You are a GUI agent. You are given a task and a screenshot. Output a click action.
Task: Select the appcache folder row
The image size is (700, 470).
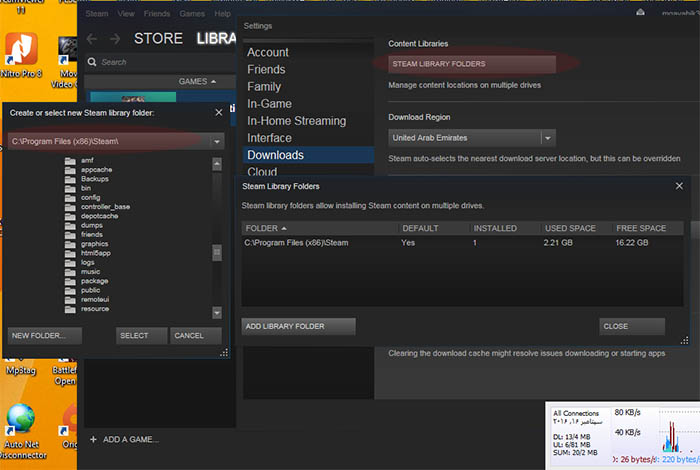(x=88, y=170)
